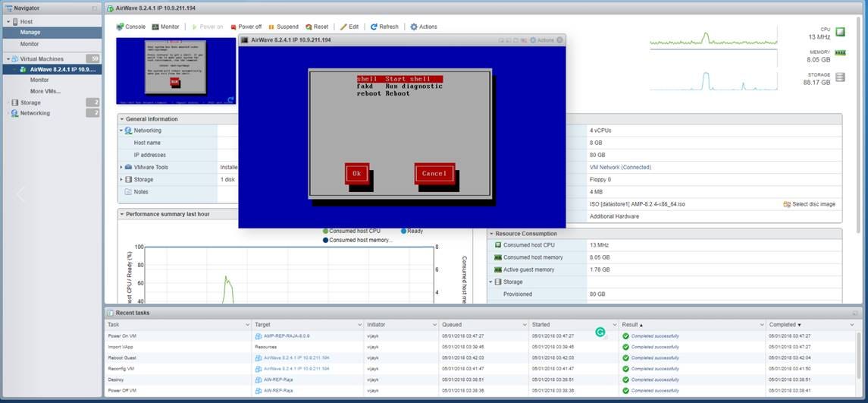Screen dimensions: 868x403
Task: Power off the virtual machine
Action: tap(246, 27)
